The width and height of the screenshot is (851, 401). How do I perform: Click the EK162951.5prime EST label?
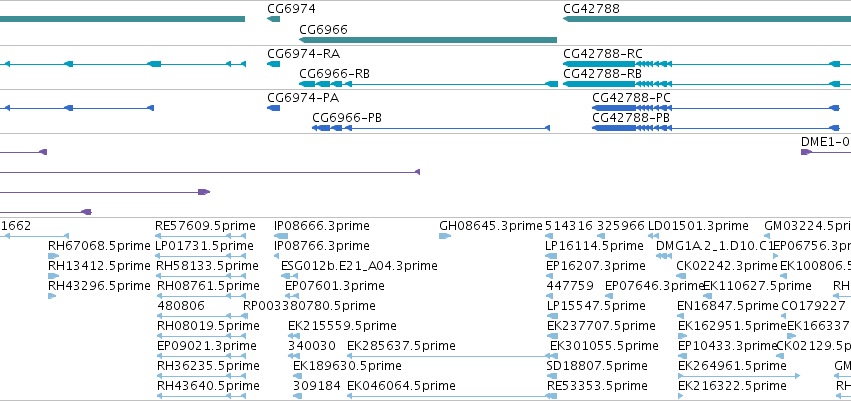pyautogui.click(x=732, y=326)
